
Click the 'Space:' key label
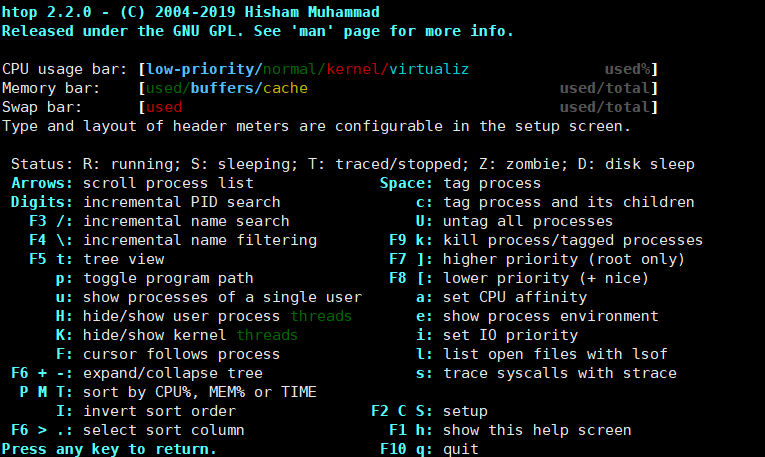(406, 183)
